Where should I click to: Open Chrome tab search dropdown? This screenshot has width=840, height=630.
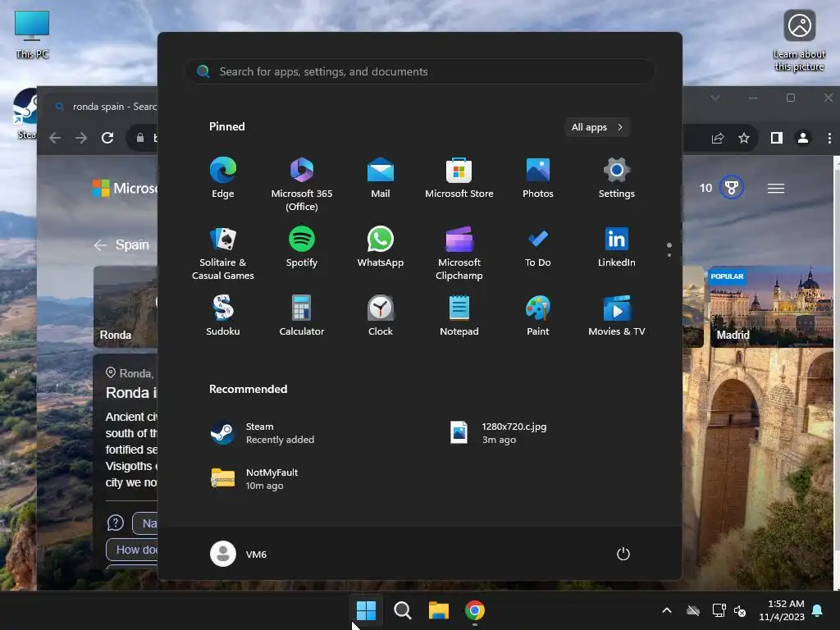point(715,98)
